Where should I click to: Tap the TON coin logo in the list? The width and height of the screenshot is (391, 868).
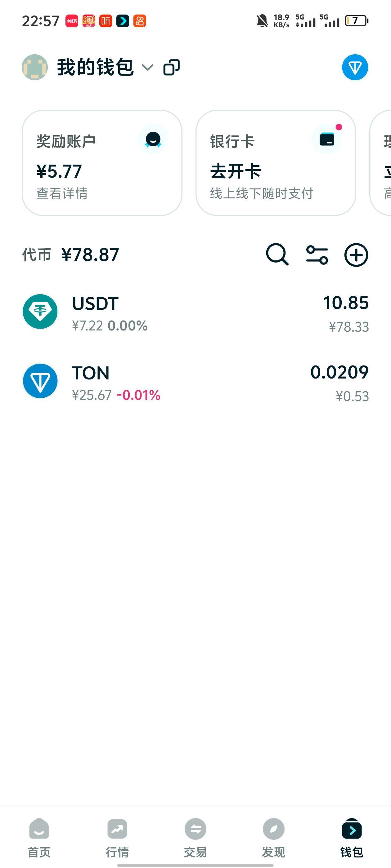point(40,381)
